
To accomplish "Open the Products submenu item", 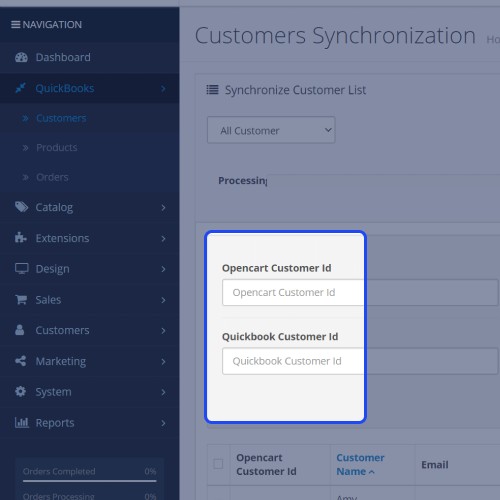I will 57,148.
